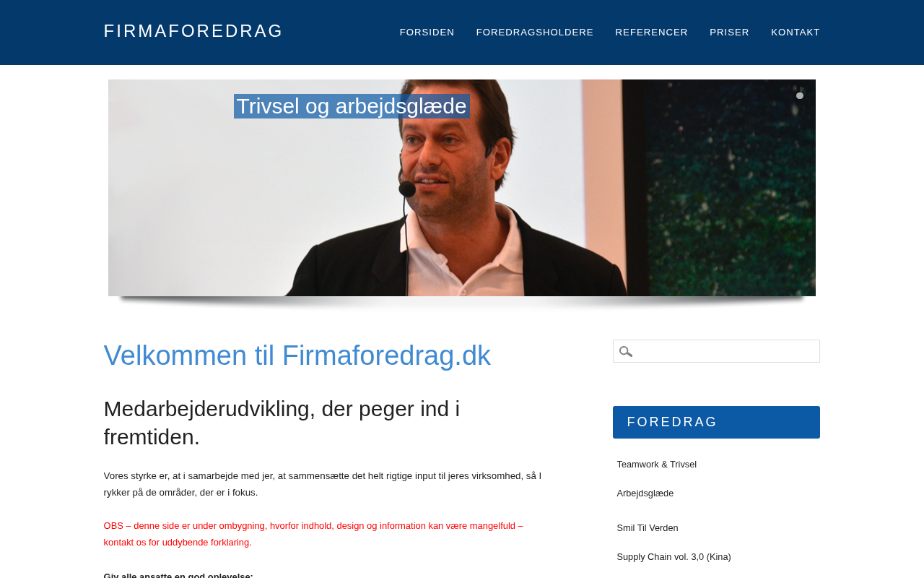Open the Arbejdsglæde sidebar link

(645, 493)
